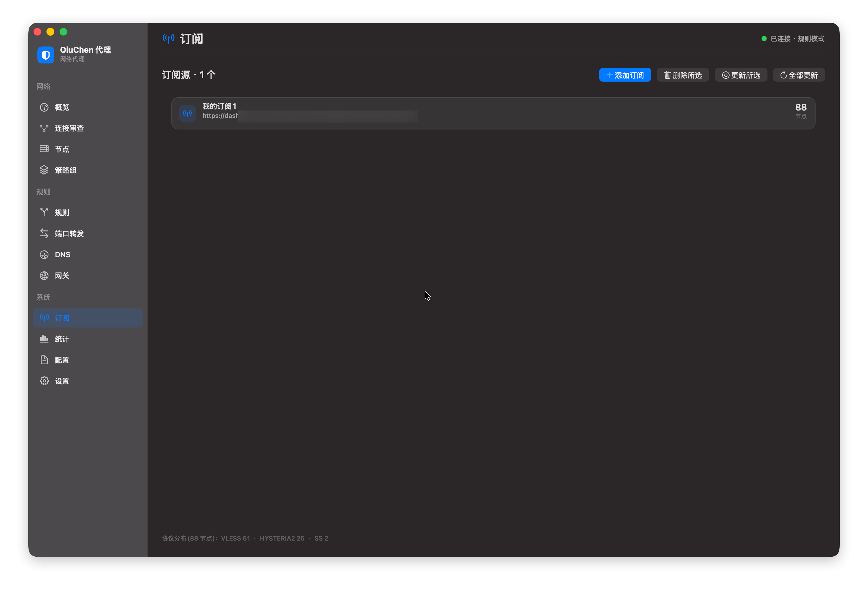Select the 网关 globe icon
This screenshot has width=868, height=591.
pyautogui.click(x=44, y=275)
